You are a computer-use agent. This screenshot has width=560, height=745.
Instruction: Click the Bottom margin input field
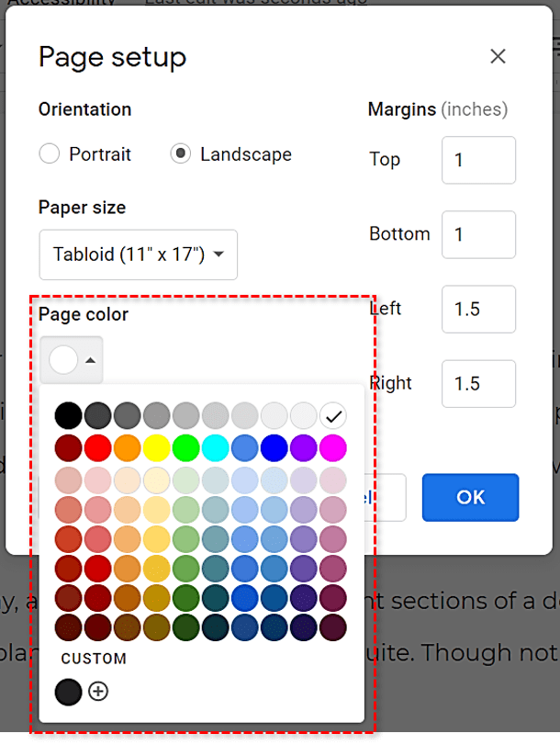tap(478, 234)
